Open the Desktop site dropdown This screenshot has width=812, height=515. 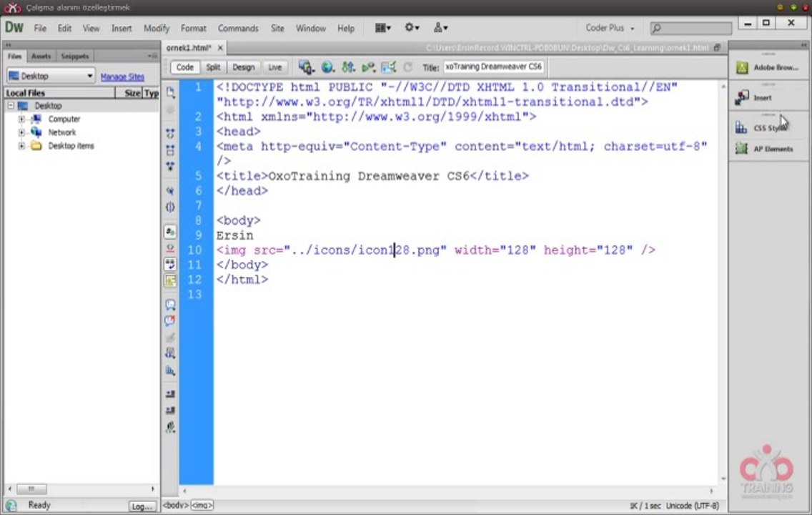pos(51,76)
